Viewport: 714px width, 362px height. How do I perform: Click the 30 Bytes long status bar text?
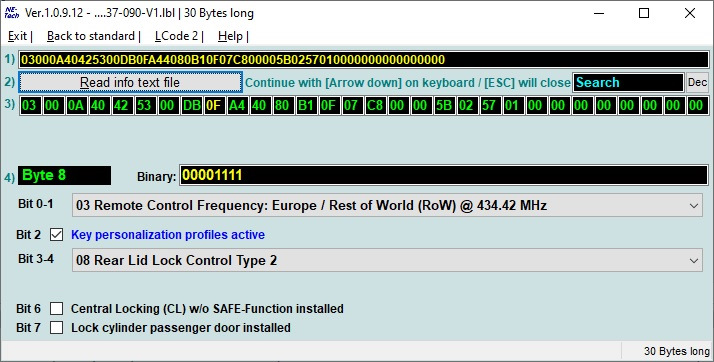[677, 351]
